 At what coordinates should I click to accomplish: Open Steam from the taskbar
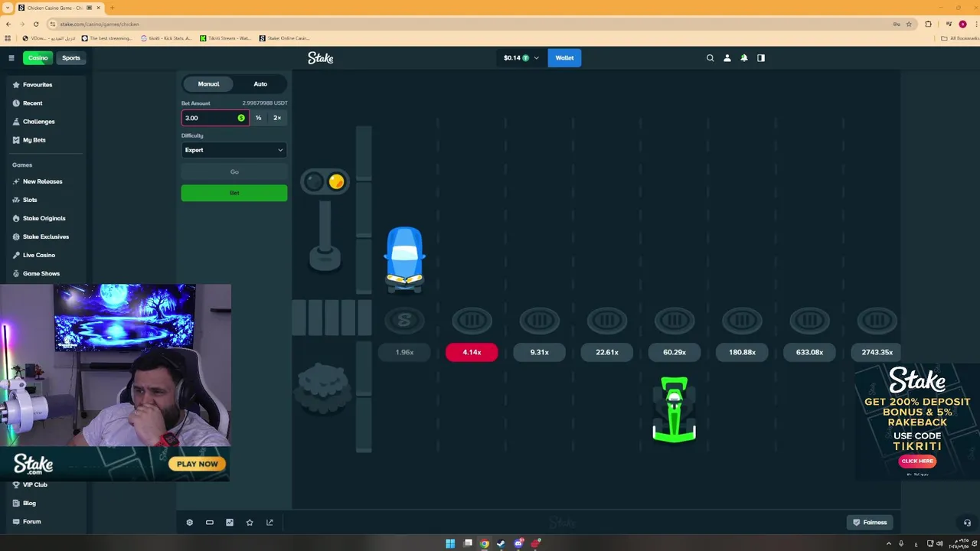[x=501, y=544]
